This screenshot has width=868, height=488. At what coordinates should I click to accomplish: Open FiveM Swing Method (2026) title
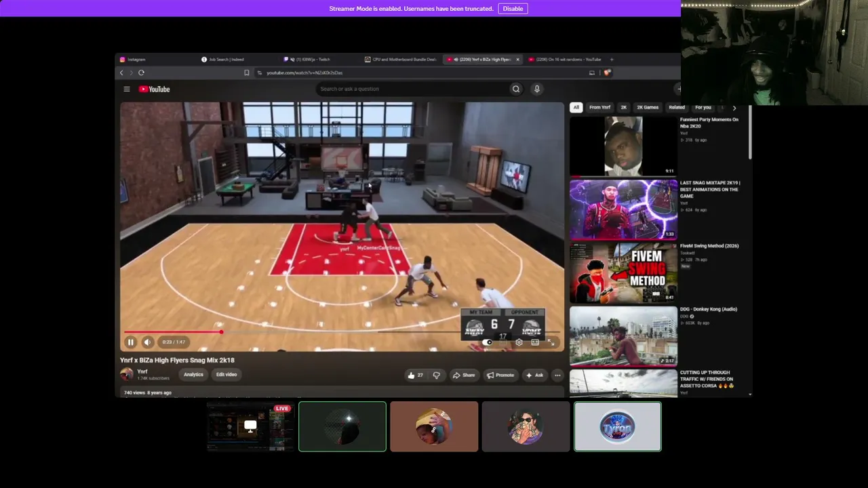709,246
